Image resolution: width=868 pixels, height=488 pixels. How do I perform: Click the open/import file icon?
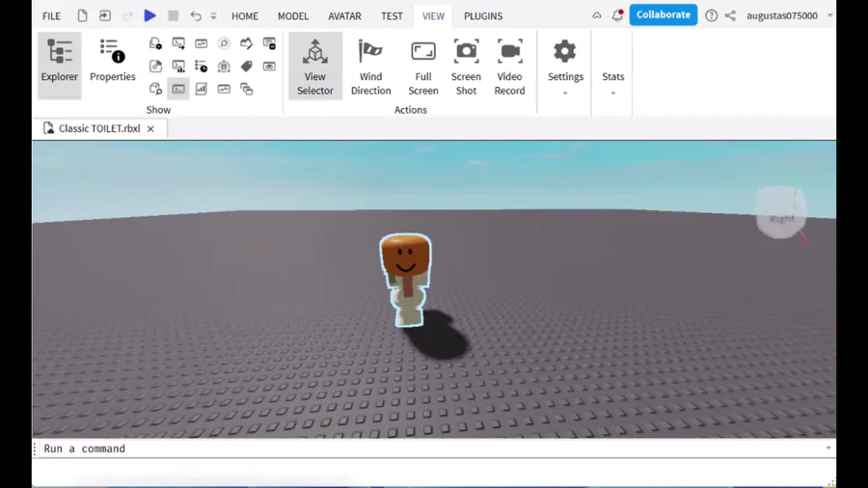[x=104, y=15]
